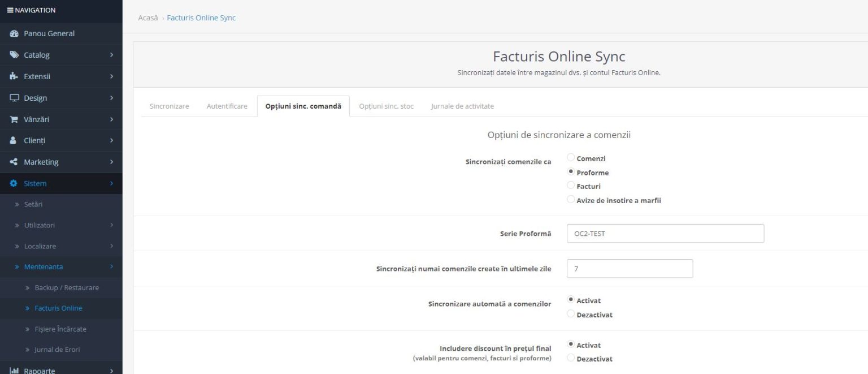Expand the Catalog menu chevron
The width and height of the screenshot is (868, 374).
pyautogui.click(x=111, y=55)
